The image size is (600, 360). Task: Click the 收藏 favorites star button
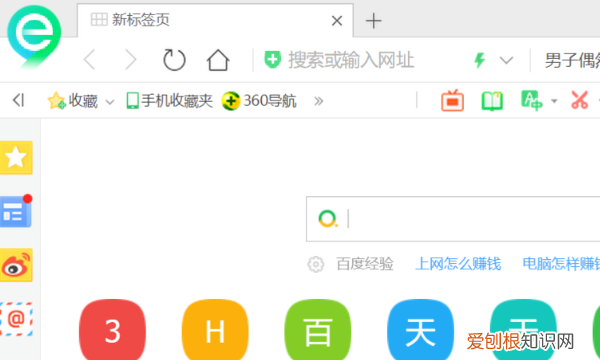tap(72, 101)
